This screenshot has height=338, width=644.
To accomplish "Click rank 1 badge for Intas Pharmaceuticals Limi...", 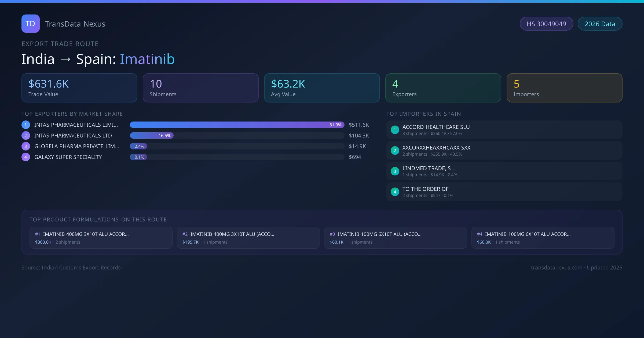I will point(25,125).
